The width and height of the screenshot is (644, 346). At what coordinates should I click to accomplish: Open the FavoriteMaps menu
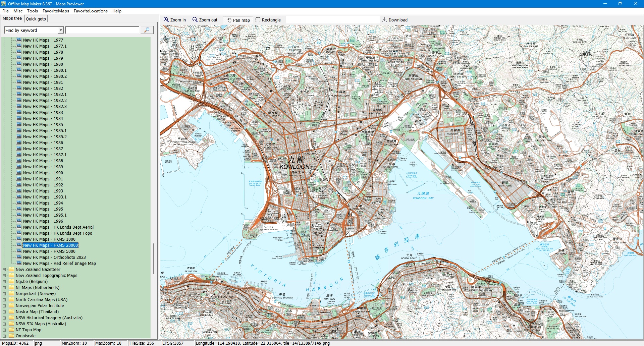click(56, 11)
